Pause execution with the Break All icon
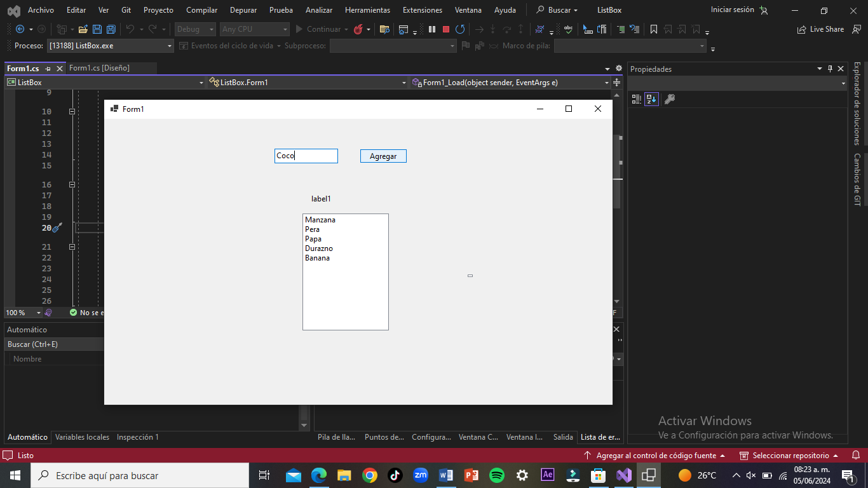This screenshot has height=488, width=868. pyautogui.click(x=432, y=29)
